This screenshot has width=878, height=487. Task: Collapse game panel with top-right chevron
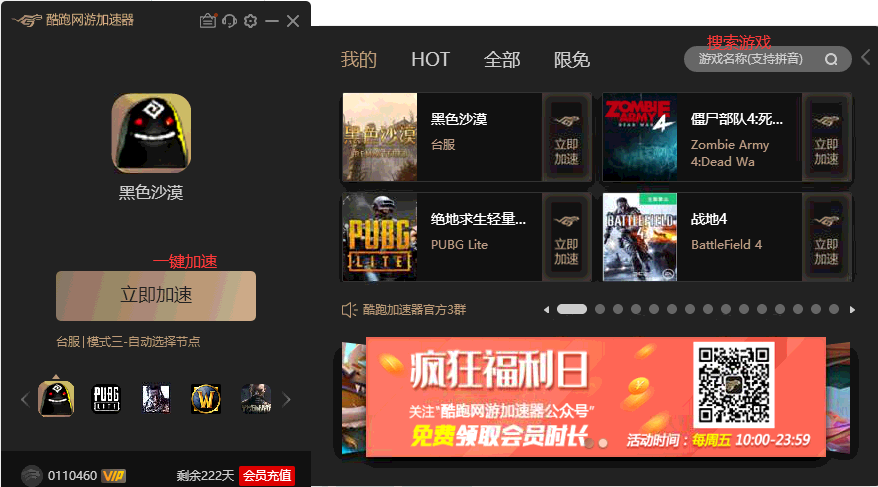(866, 57)
